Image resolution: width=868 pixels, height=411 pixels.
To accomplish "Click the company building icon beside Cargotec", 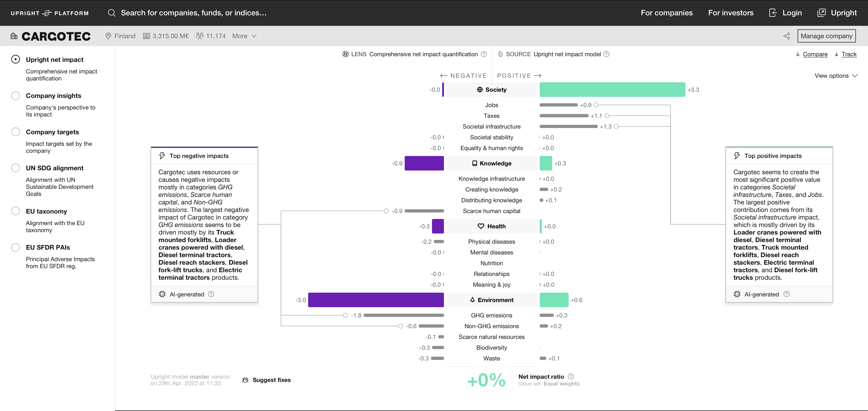I will [14, 36].
